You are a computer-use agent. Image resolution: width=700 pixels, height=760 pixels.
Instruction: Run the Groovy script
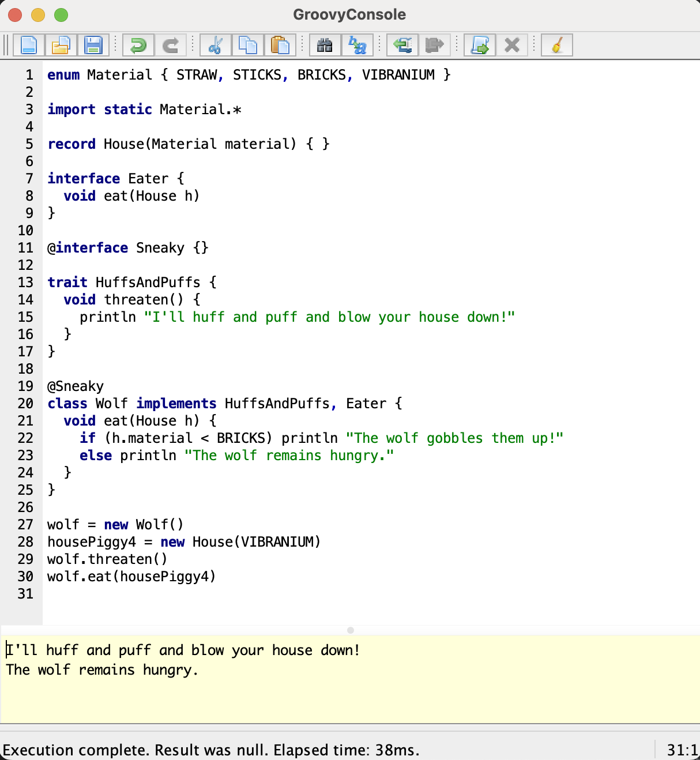tap(480, 45)
